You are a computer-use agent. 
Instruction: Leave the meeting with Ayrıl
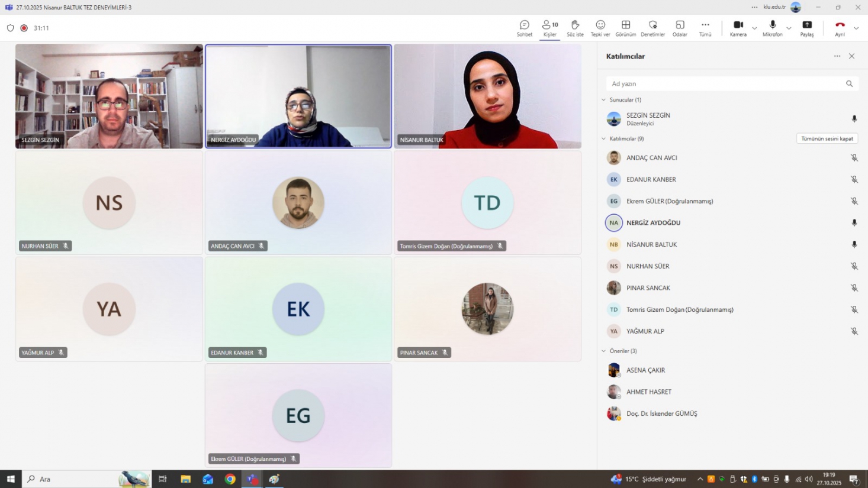(x=840, y=28)
